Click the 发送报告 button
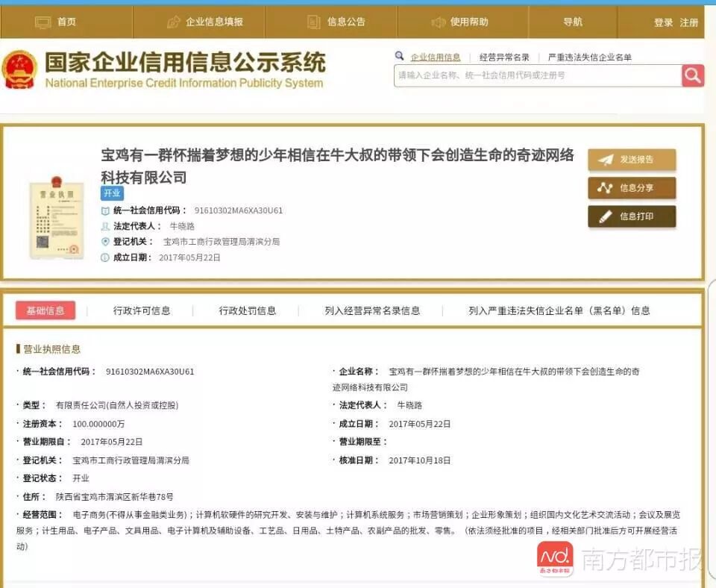This screenshot has width=716, height=588. (x=632, y=160)
